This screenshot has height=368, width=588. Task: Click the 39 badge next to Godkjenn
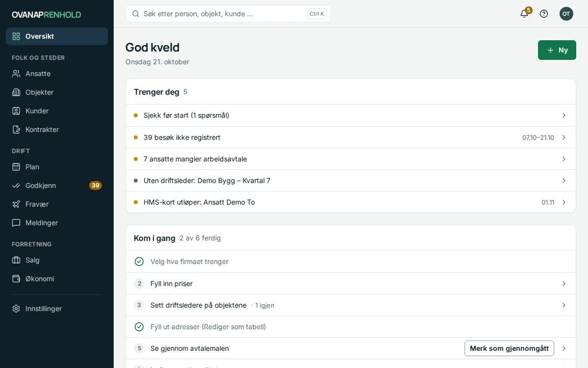point(96,185)
